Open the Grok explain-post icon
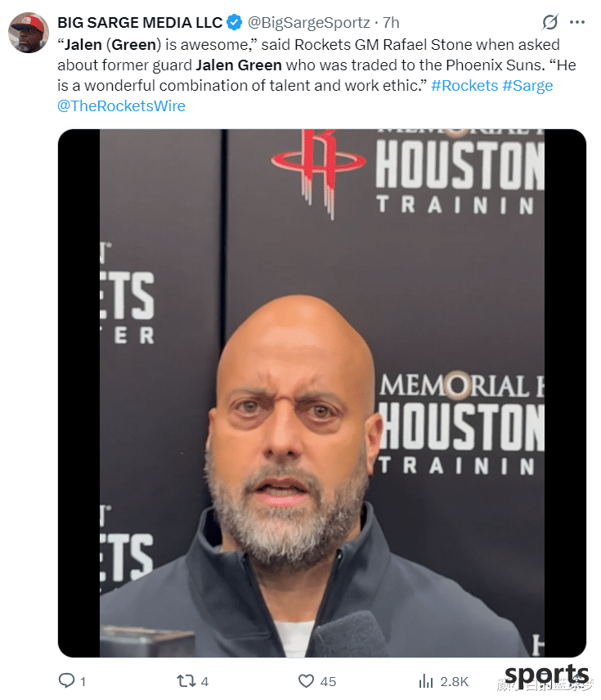Viewport: 601px width, 700px height. [550, 22]
